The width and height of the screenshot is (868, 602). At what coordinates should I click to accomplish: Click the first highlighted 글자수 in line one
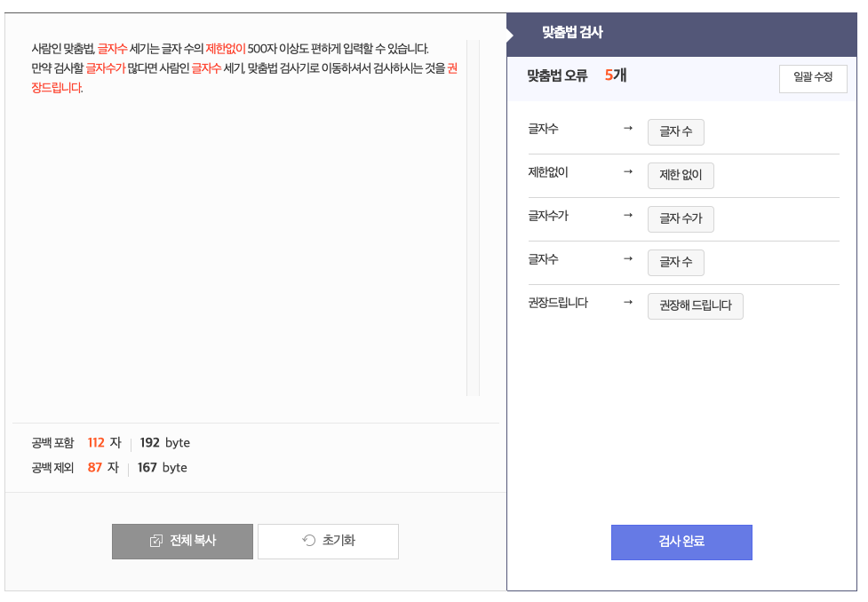[x=112, y=49]
